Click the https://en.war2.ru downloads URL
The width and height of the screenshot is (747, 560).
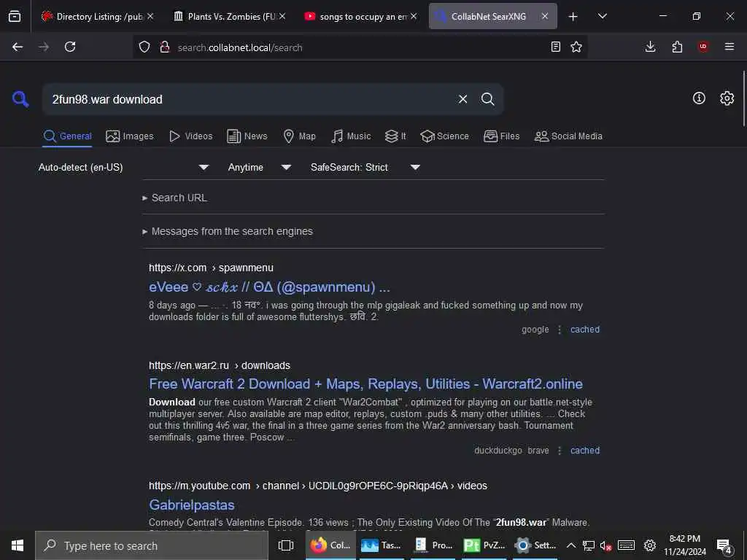pos(219,365)
